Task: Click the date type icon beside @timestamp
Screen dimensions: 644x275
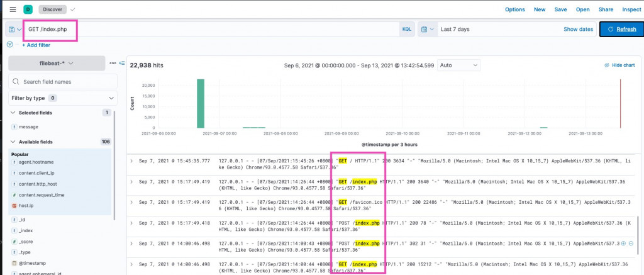Action: click(15, 262)
